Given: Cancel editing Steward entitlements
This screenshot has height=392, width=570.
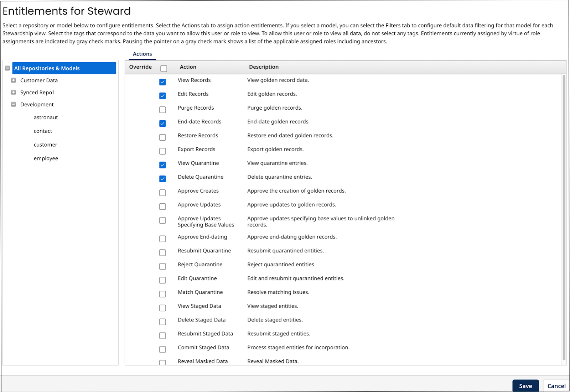Looking at the screenshot, I should tap(556, 386).
